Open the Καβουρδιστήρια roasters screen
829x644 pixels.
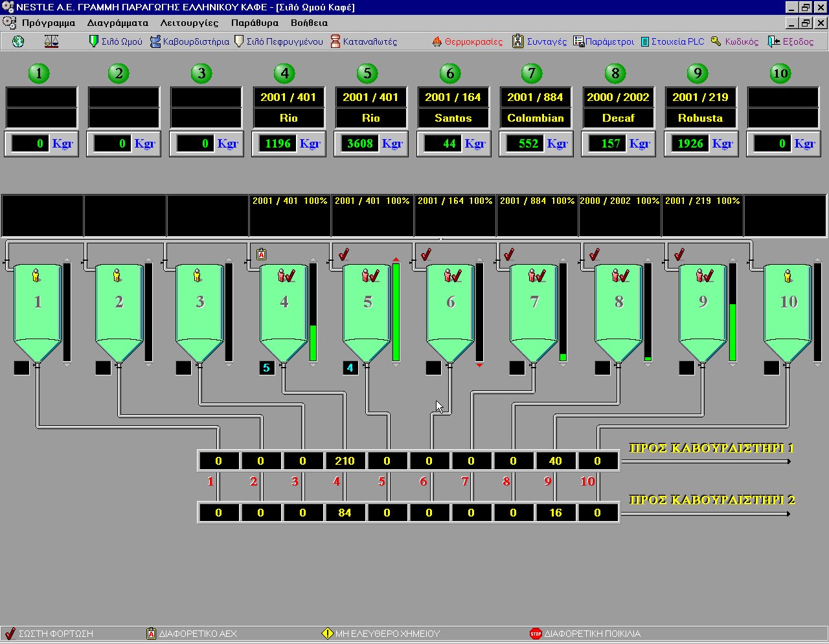click(190, 41)
